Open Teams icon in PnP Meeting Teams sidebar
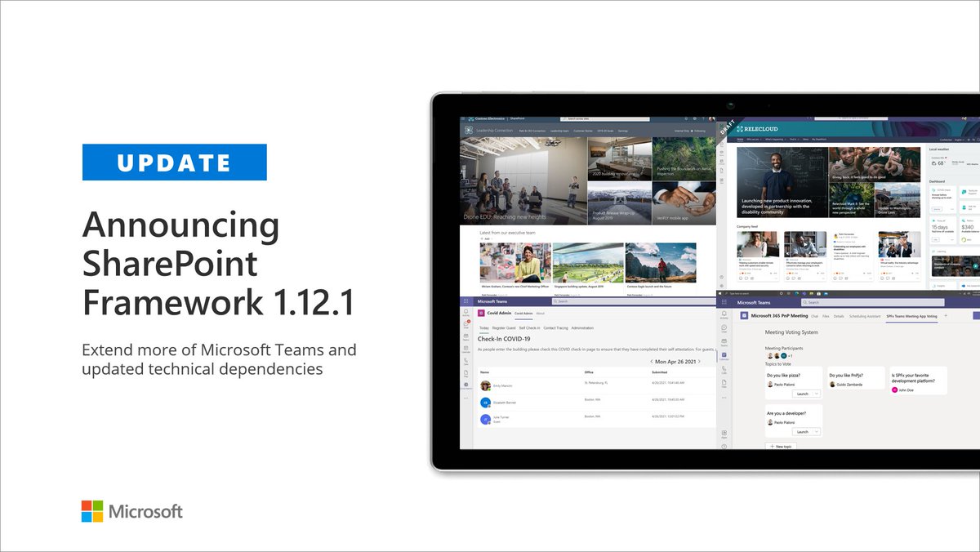Viewport: 980px width, 552px height. 724,341
